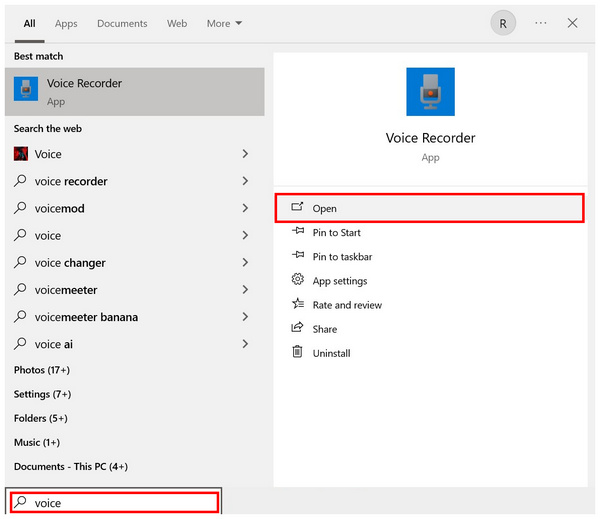The height and width of the screenshot is (519, 600).
Task: Select the Voice Recorder best match result
Action: pyautogui.click(x=135, y=92)
